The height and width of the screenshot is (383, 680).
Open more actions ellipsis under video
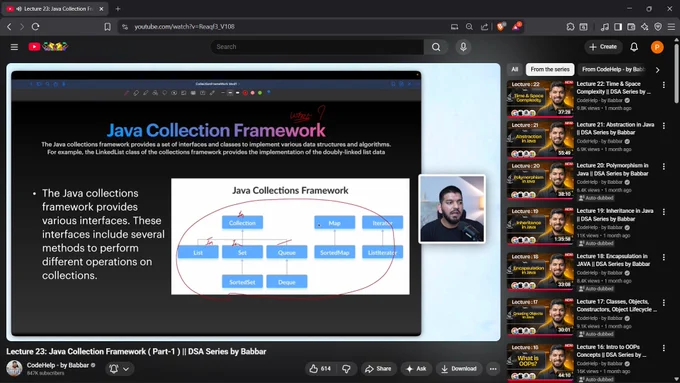(493, 369)
